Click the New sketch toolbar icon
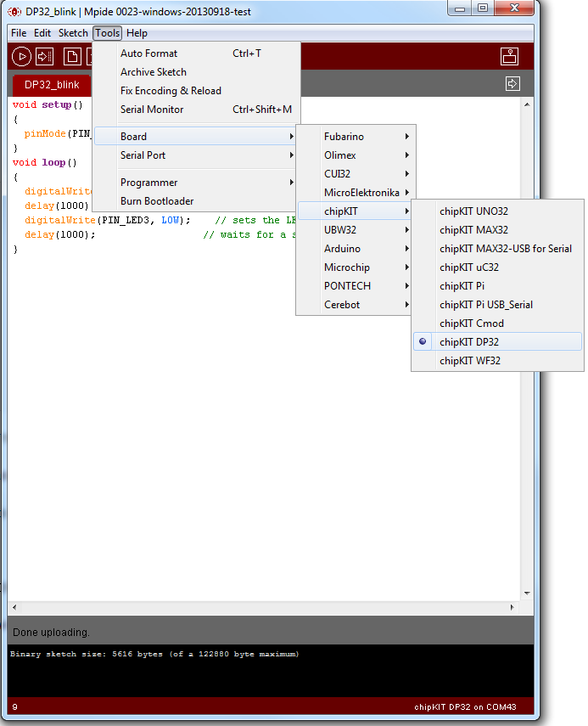This screenshot has height=726, width=588. (x=73, y=57)
